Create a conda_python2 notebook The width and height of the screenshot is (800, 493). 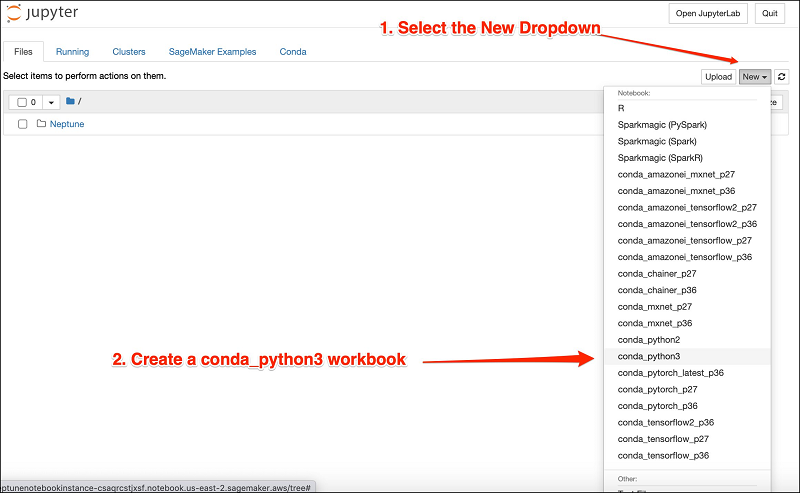click(x=687, y=340)
